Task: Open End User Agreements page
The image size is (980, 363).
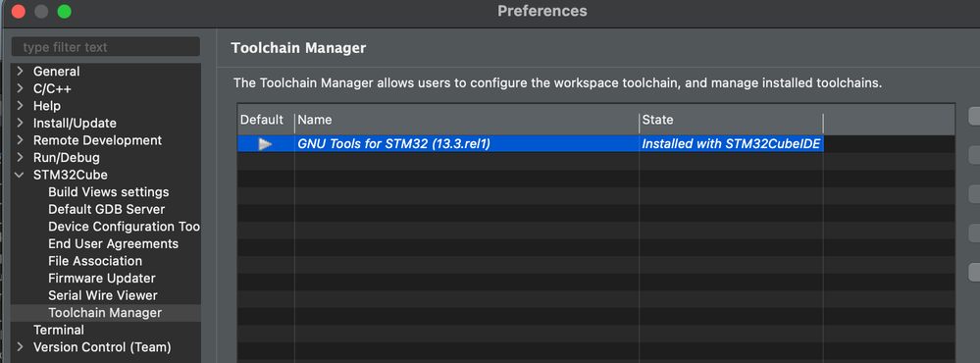Action: [x=113, y=243]
